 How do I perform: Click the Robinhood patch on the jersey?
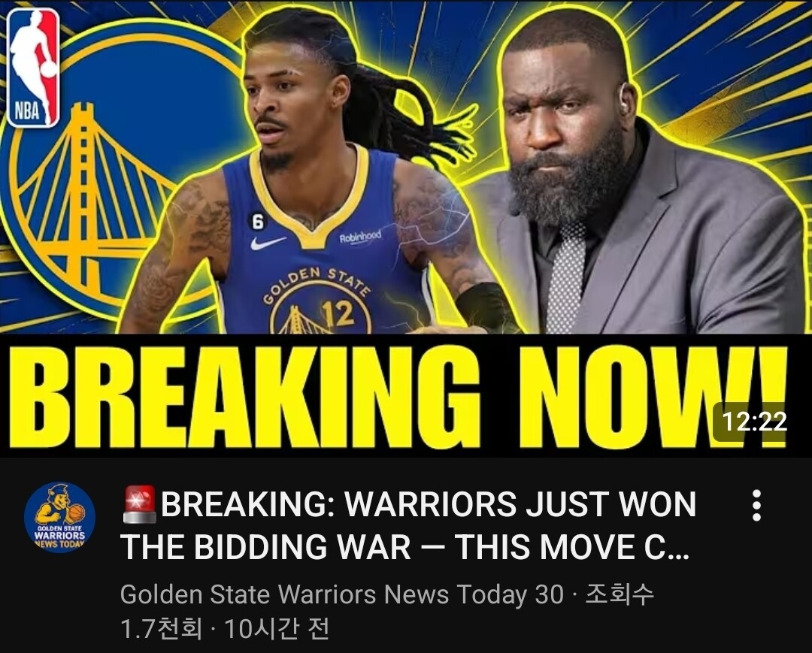360,237
